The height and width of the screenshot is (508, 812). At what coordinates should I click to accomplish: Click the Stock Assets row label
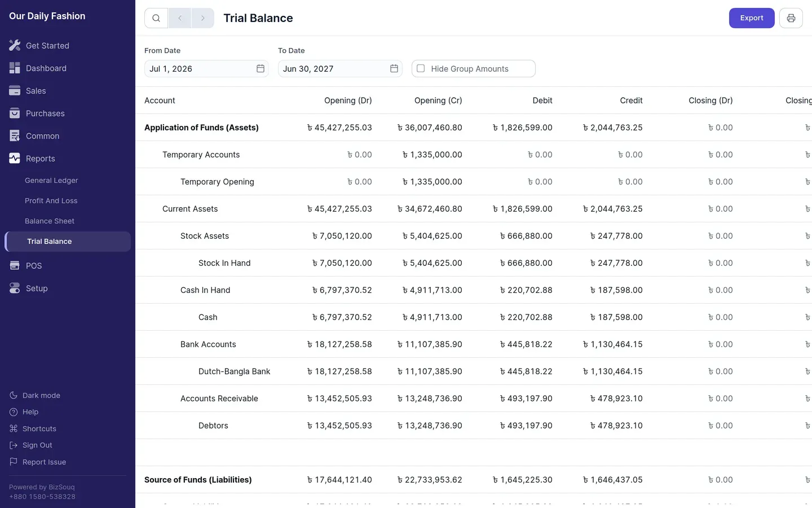(205, 236)
